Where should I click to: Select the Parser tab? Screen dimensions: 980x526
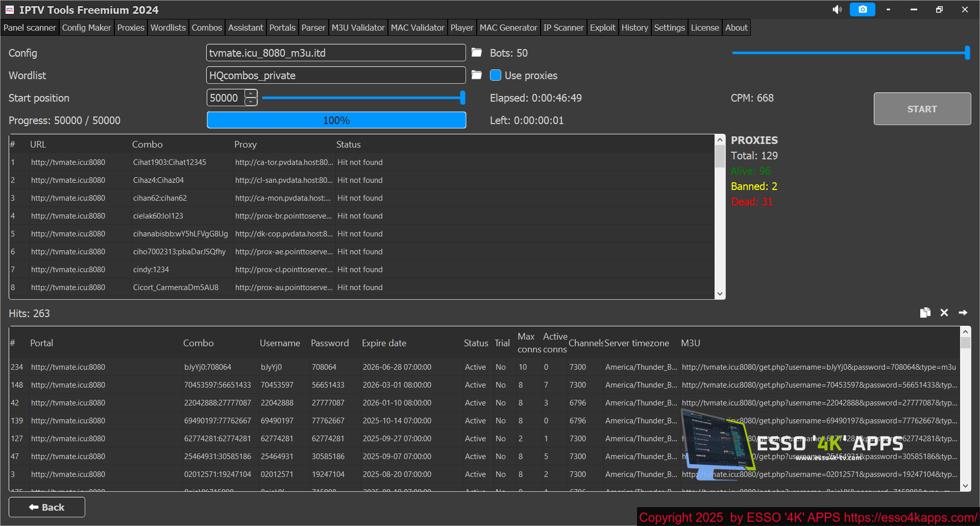(x=313, y=28)
